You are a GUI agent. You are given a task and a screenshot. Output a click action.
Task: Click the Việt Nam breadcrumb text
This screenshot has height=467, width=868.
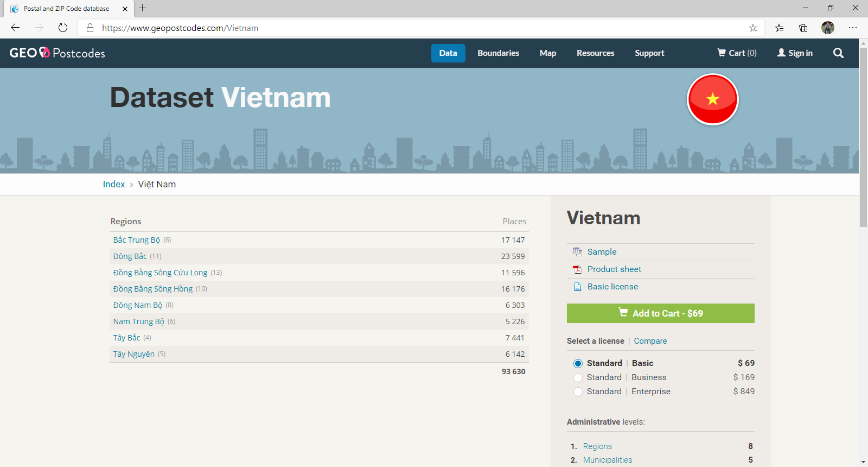[157, 184]
